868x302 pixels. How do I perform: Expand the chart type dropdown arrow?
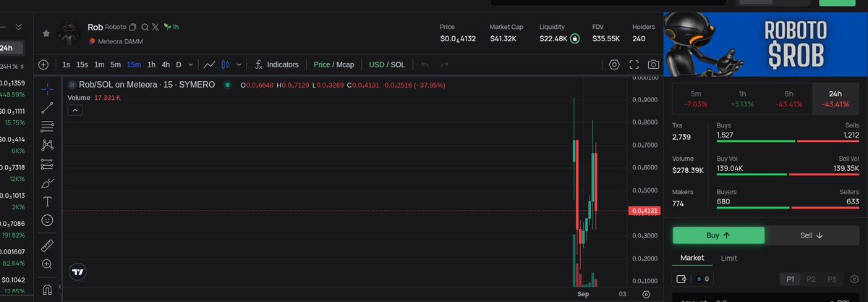click(239, 64)
